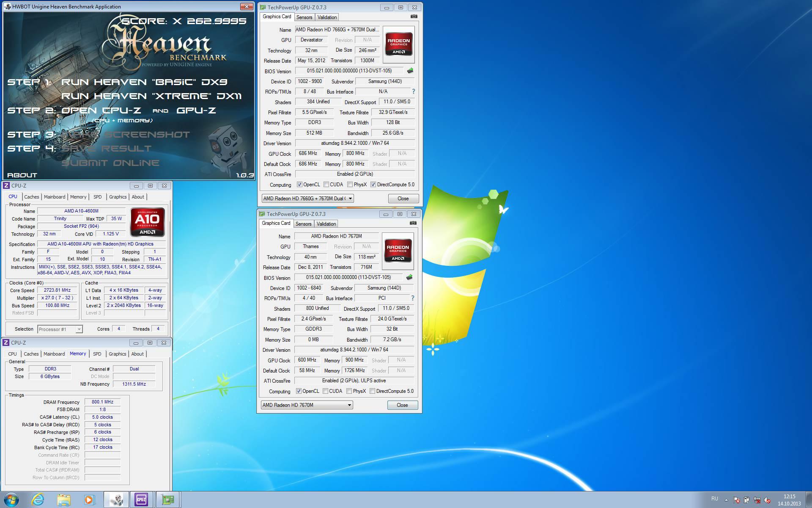This screenshot has height=508, width=812.
Task: Click camera screenshot icon in bottom GPU-Z window
Action: point(413,223)
